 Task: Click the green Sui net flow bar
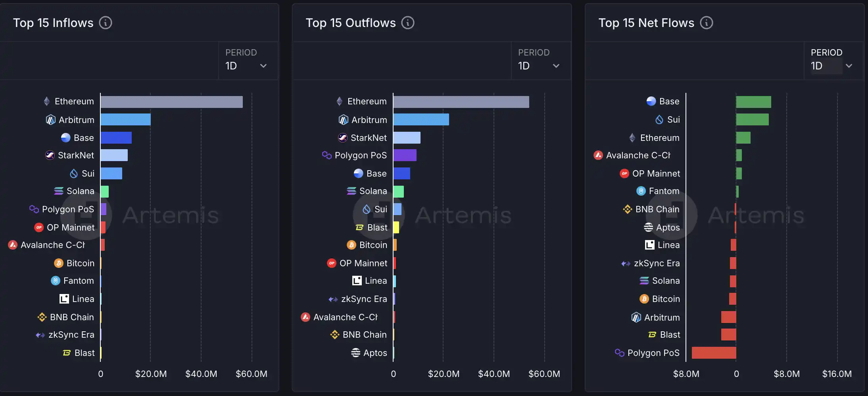[752, 119]
